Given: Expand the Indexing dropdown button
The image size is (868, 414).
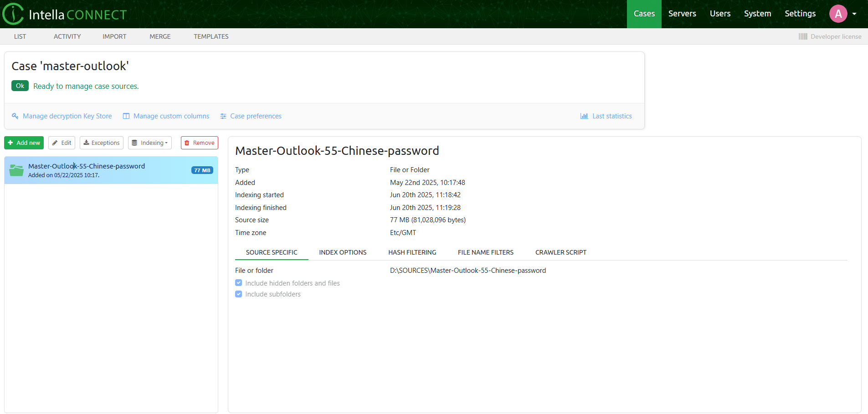Looking at the screenshot, I should (150, 143).
